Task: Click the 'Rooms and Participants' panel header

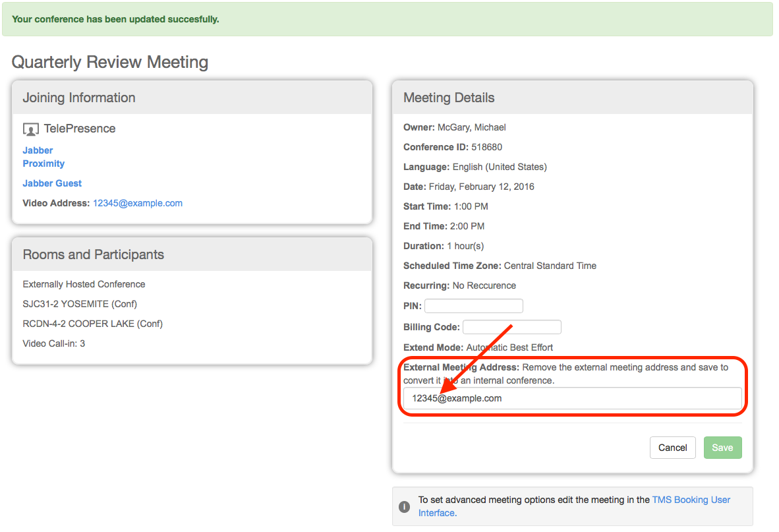Action: click(x=192, y=254)
